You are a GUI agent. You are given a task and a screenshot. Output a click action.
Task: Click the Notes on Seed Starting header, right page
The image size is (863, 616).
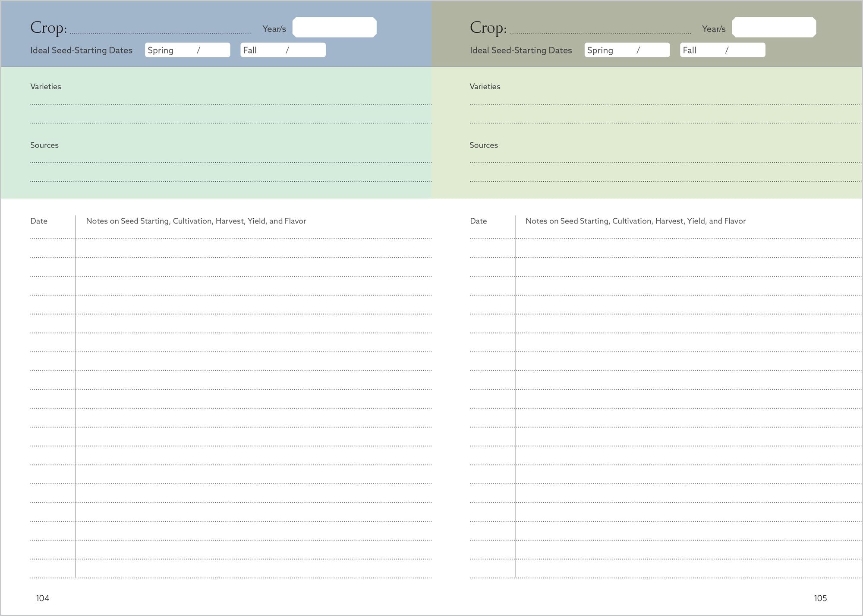635,221
